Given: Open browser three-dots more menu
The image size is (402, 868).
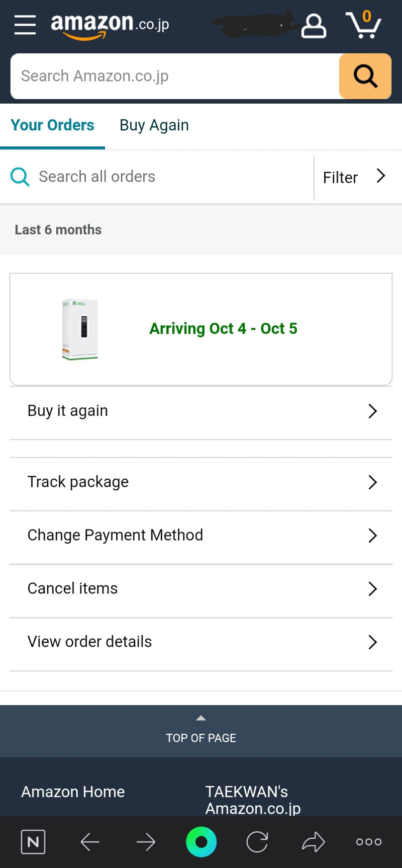Looking at the screenshot, I should tap(369, 842).
